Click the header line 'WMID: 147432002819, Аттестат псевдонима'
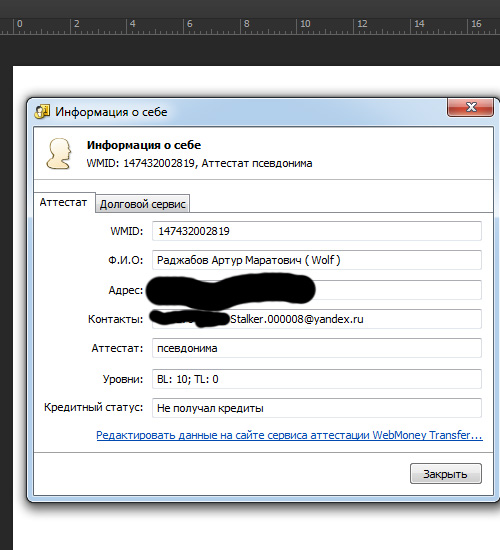The image size is (500, 550). click(x=199, y=163)
